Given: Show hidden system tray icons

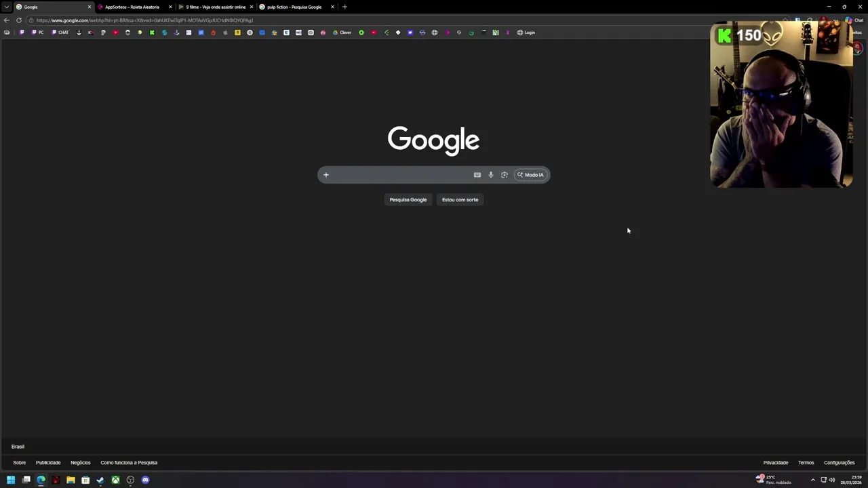Looking at the screenshot, I should (x=812, y=480).
